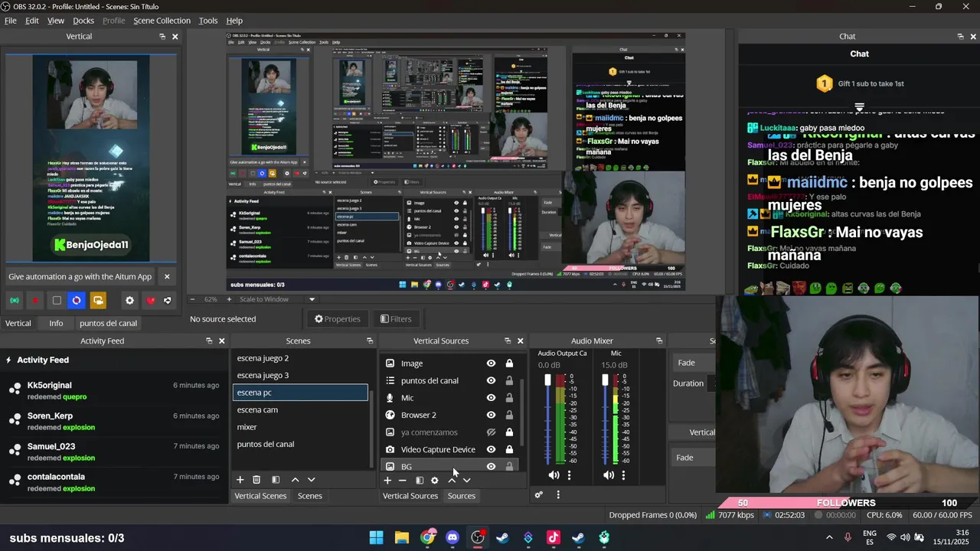
Task: Open scene filters icon in Scenes toolbar
Action: pyautogui.click(x=276, y=479)
